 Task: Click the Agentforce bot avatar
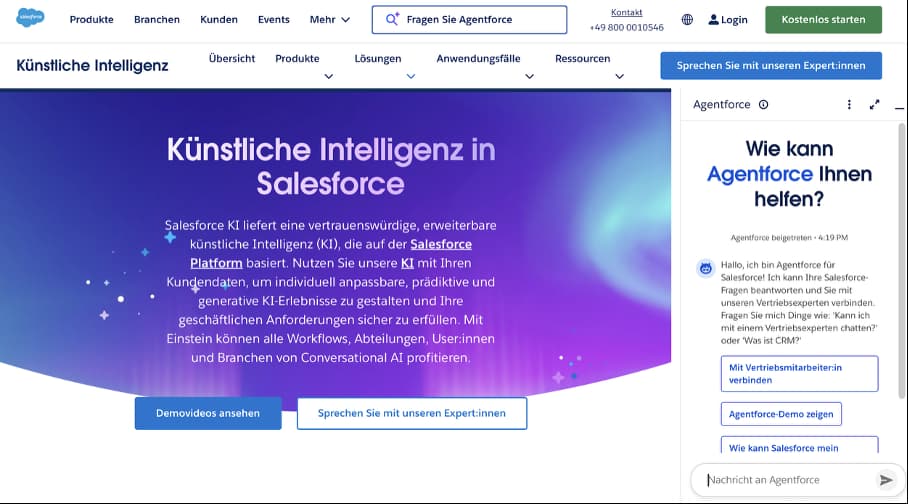click(706, 268)
